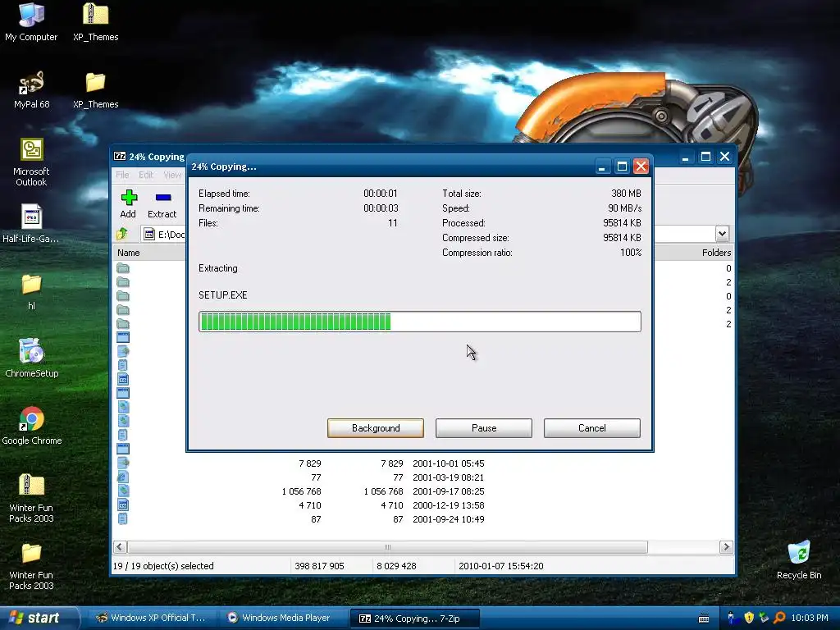Sort by the Folders column header
This screenshot has height=630, width=840.
tap(716, 253)
